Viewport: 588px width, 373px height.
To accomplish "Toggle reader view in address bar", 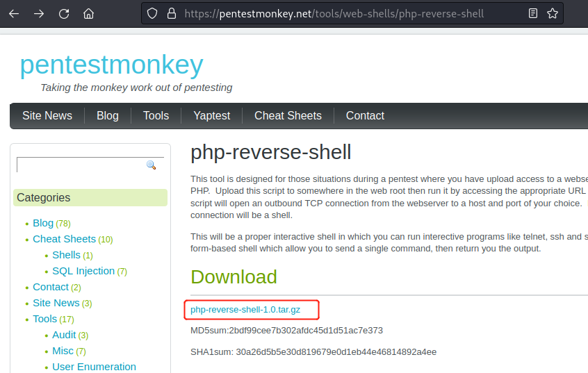I will 533,13.
